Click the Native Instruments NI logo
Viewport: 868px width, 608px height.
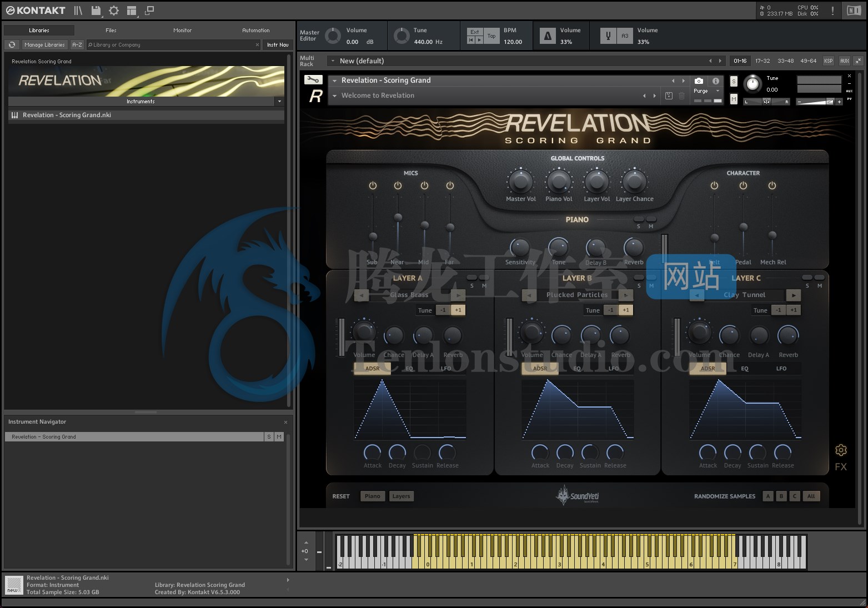click(854, 11)
